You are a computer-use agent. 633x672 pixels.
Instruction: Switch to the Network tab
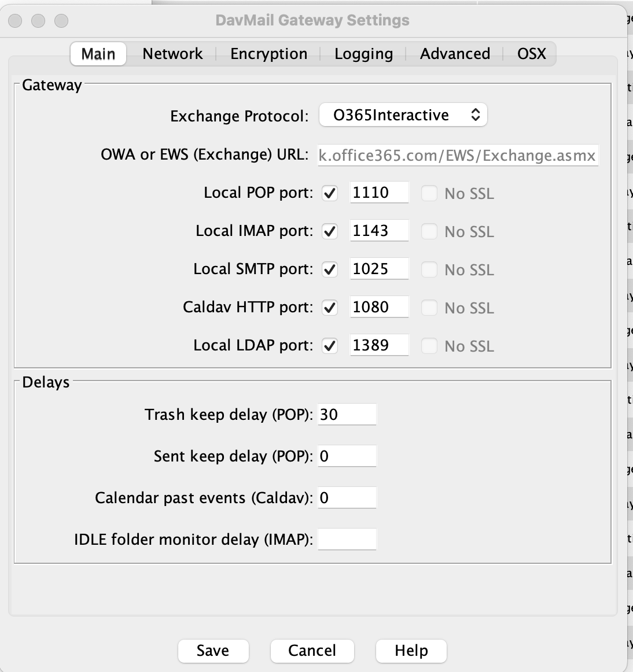172,53
